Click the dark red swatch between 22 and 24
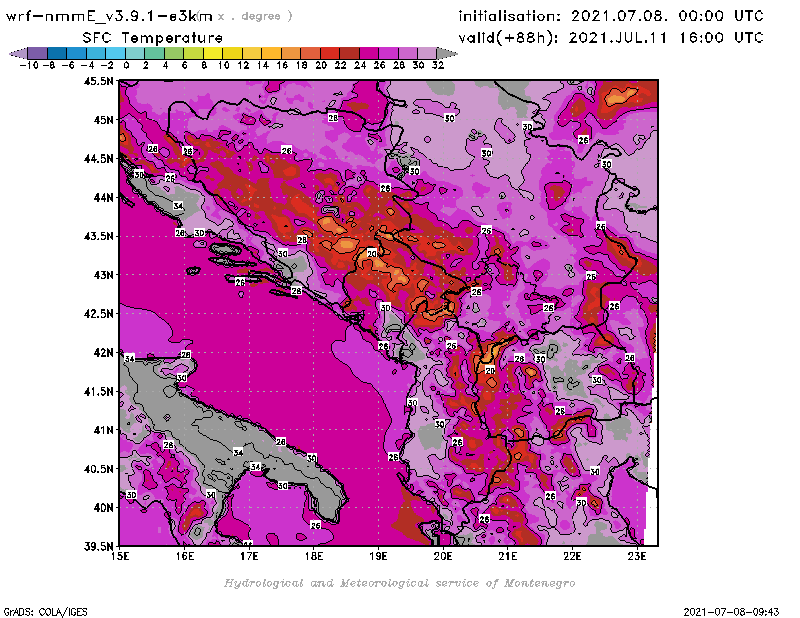The width and height of the screenshot is (800, 618). (349, 53)
